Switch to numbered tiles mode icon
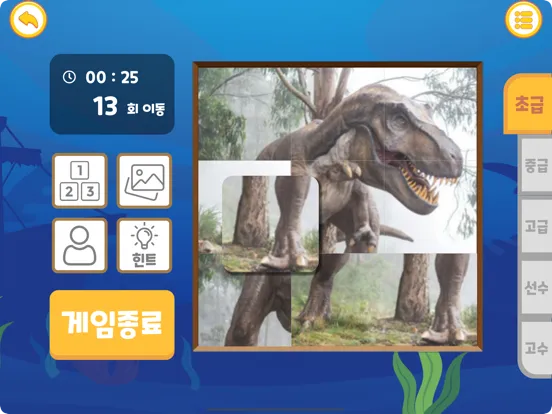552x414 pixels. tap(80, 181)
